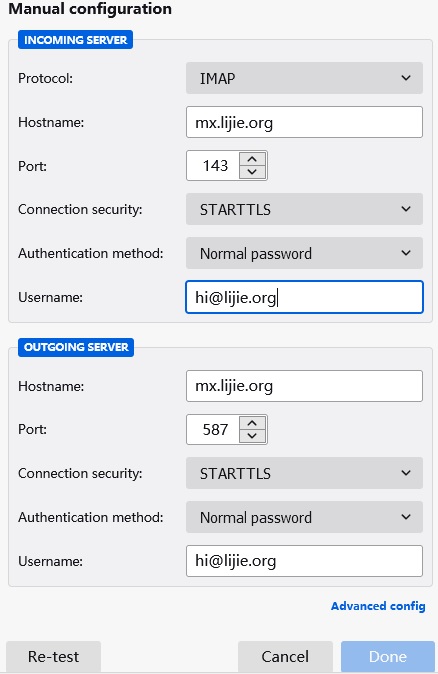
Task: Click the incoming Hostname field
Action: pos(304,123)
